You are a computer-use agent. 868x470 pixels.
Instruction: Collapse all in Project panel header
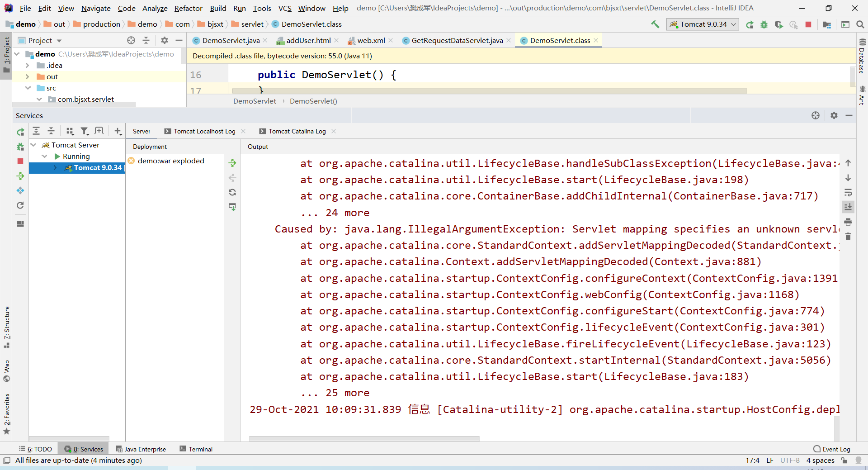tap(146, 40)
